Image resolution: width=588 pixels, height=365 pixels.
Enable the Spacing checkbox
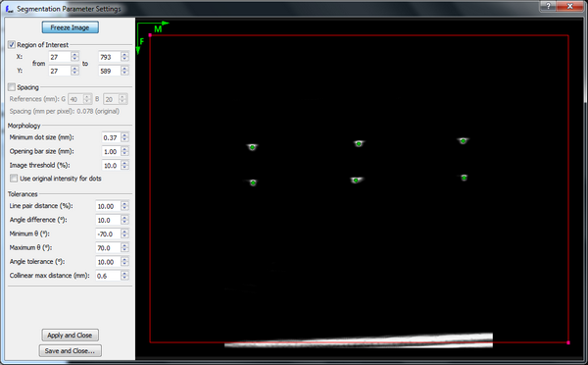12,87
